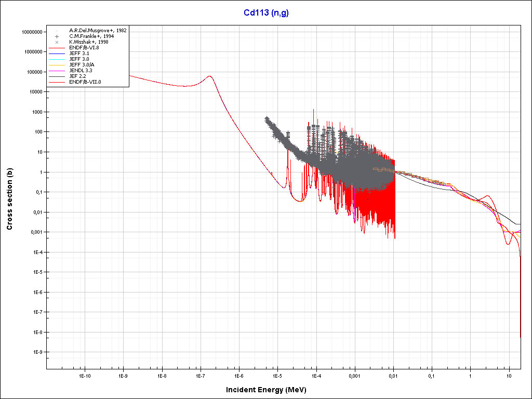532x399 pixels.
Task: Click the Cd113 (n,g) chart title
Action: pos(266,13)
